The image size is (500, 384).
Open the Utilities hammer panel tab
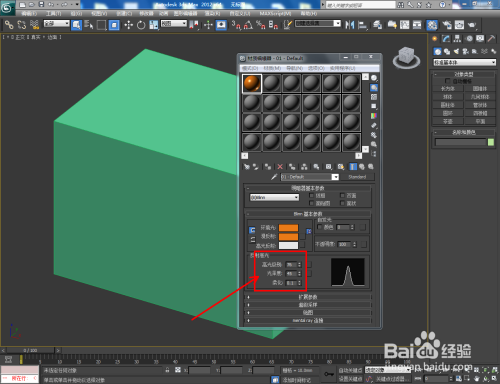click(x=491, y=39)
